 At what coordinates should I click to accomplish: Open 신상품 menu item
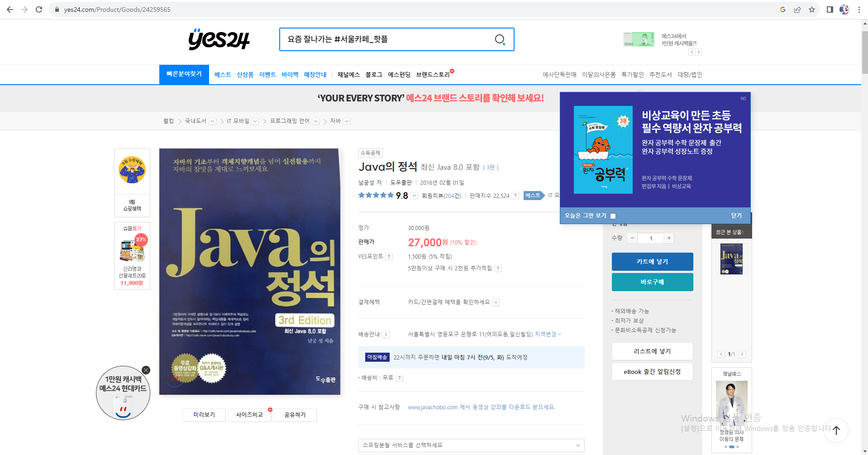pyautogui.click(x=245, y=75)
